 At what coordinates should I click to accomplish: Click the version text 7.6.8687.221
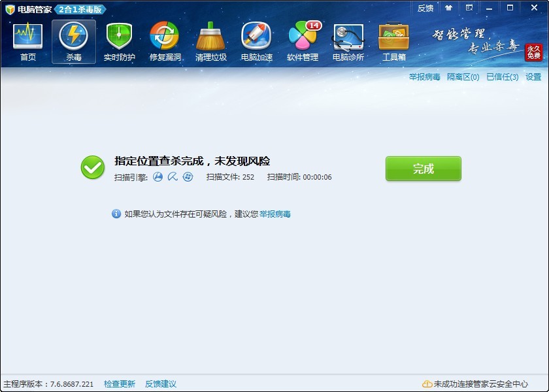[72, 384]
